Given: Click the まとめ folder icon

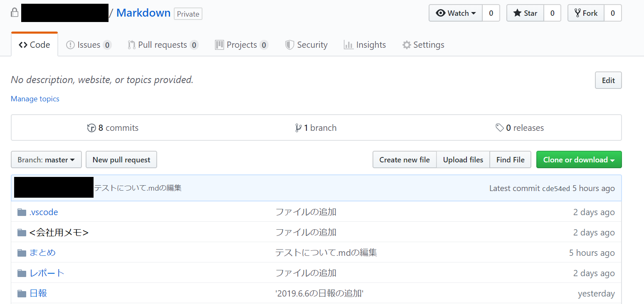Looking at the screenshot, I should pyautogui.click(x=22, y=253).
